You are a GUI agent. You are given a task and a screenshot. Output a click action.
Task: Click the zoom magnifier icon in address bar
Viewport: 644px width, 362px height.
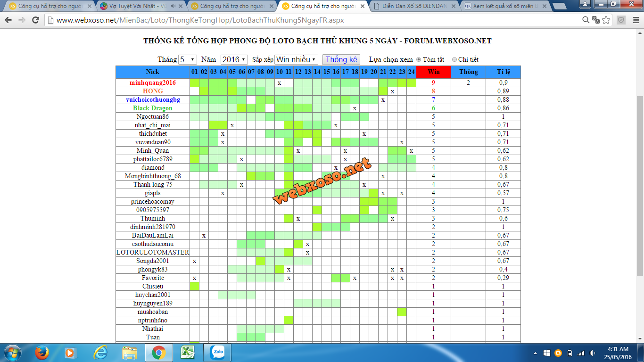coord(586,20)
